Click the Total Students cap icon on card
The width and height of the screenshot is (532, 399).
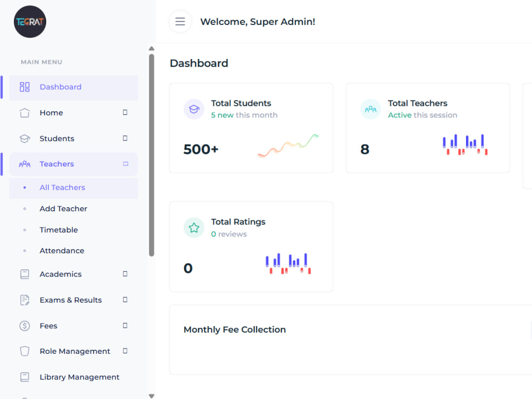(x=194, y=109)
